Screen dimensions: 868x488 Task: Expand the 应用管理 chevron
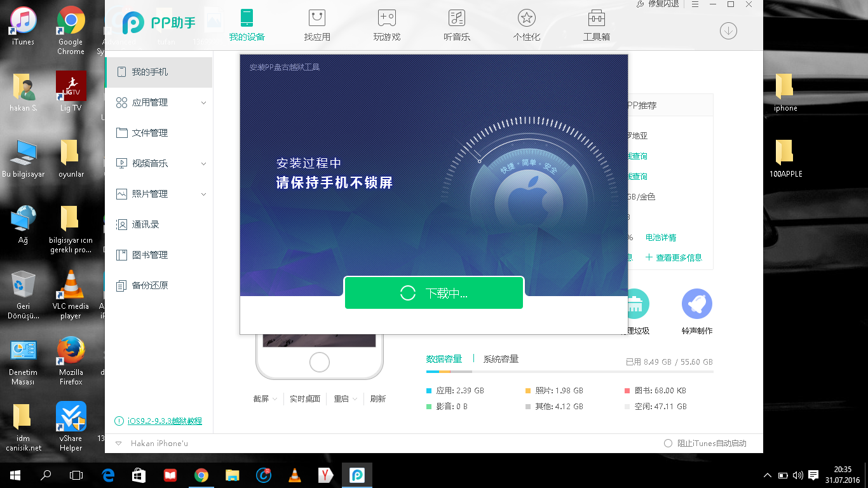pos(203,102)
